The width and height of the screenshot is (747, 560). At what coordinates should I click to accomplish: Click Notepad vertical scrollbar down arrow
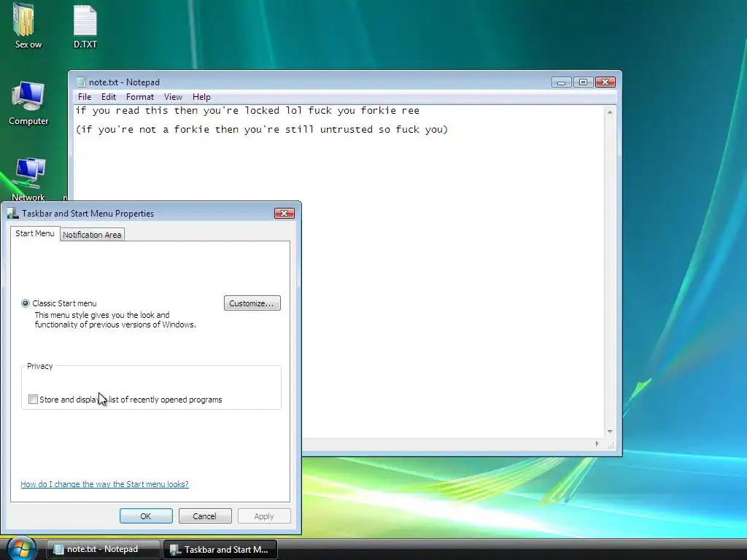point(610,432)
